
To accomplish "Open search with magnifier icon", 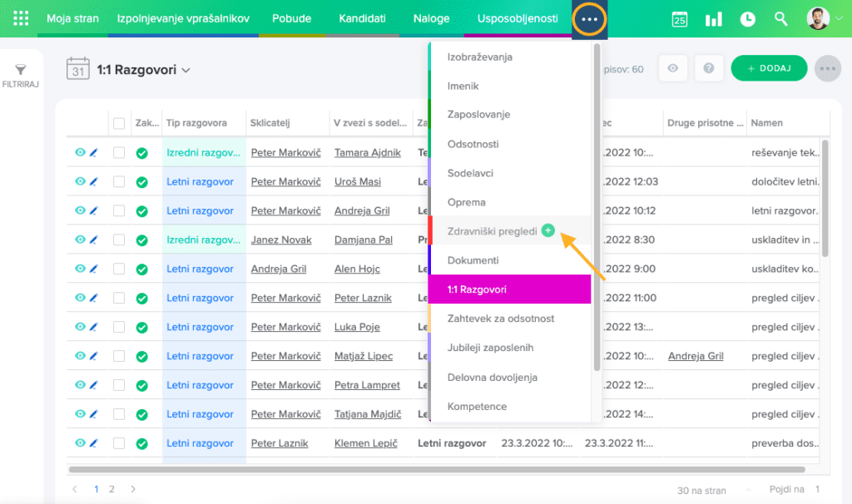I will pos(780,19).
